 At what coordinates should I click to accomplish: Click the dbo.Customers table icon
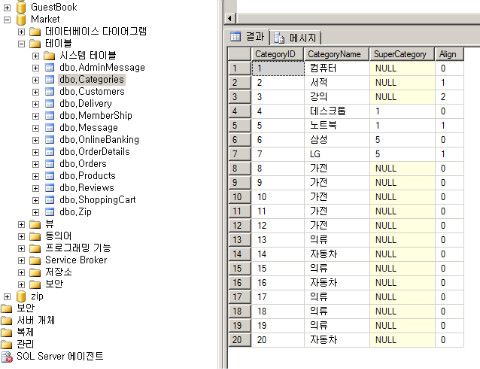49,92
